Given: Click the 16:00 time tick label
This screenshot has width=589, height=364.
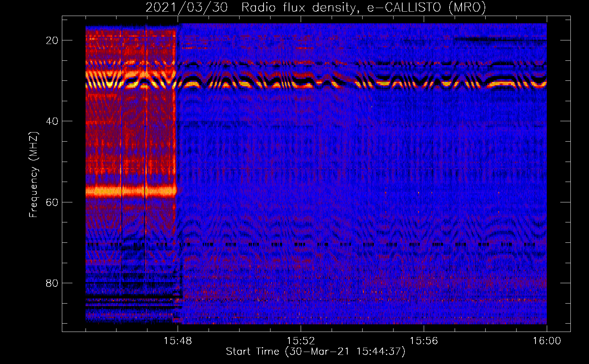Looking at the screenshot, I should (x=547, y=341).
